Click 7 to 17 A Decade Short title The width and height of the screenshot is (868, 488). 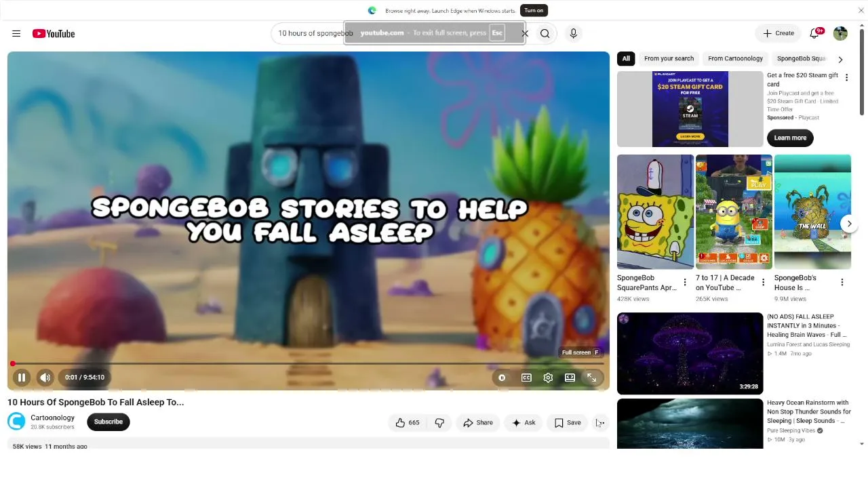(x=725, y=283)
